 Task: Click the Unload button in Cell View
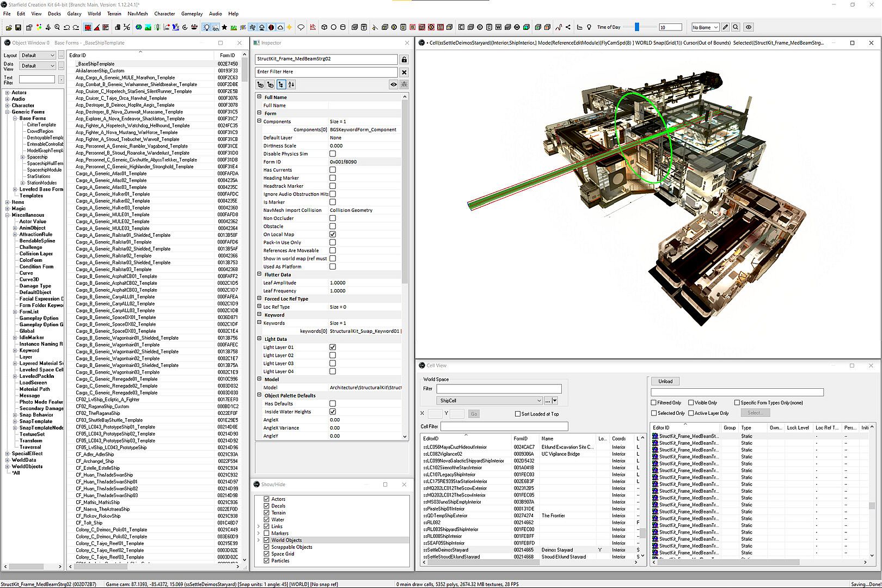click(x=665, y=381)
